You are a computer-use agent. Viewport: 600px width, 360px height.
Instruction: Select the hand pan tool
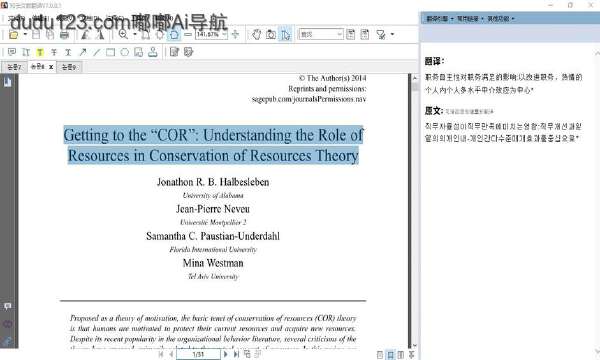tap(256, 34)
